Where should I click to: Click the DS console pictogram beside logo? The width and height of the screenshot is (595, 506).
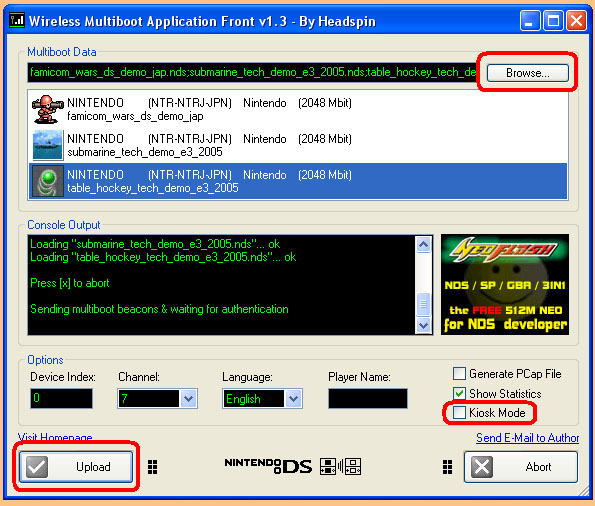[x=340, y=467]
